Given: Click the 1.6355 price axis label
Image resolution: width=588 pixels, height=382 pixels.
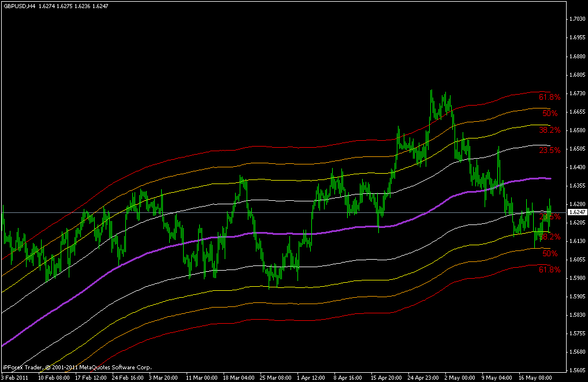Looking at the screenshot, I should click(x=577, y=186).
